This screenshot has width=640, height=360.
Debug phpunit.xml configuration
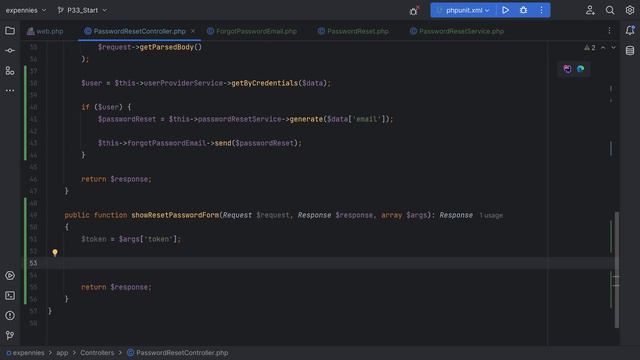pyautogui.click(x=523, y=10)
